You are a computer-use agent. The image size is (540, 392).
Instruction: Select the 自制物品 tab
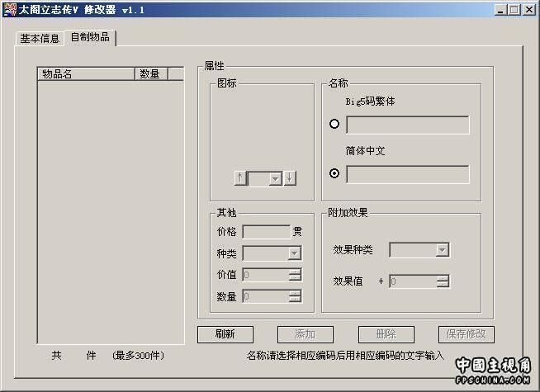pyautogui.click(x=90, y=37)
